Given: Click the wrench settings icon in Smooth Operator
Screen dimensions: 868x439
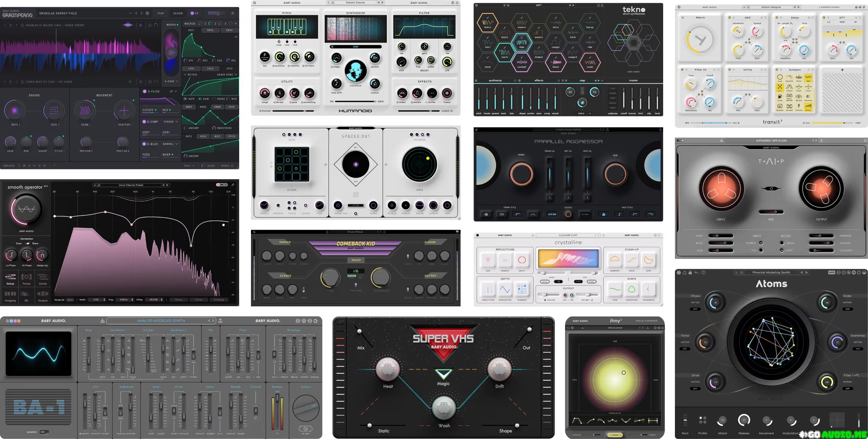Looking at the screenshot, I should coord(233,185).
